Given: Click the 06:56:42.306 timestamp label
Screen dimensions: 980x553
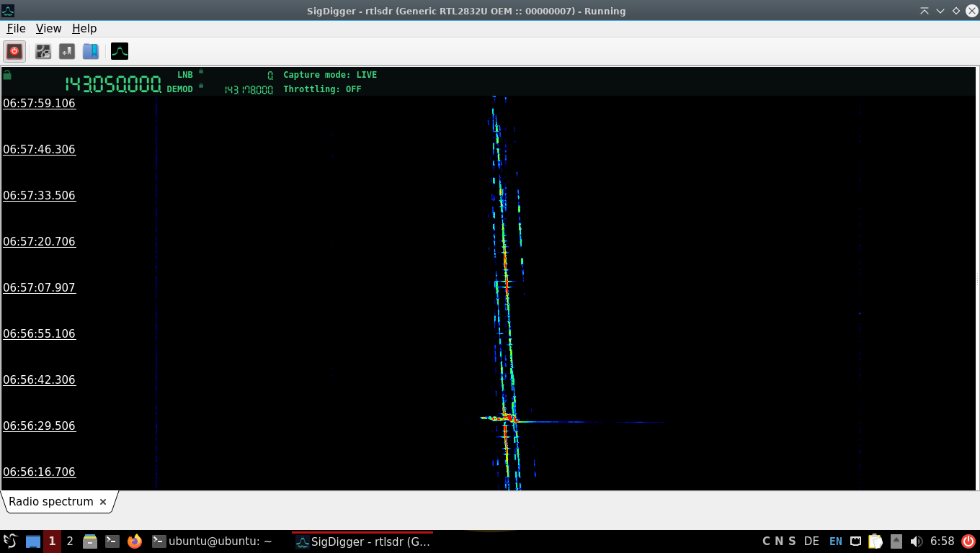Looking at the screenshot, I should click(x=39, y=380).
